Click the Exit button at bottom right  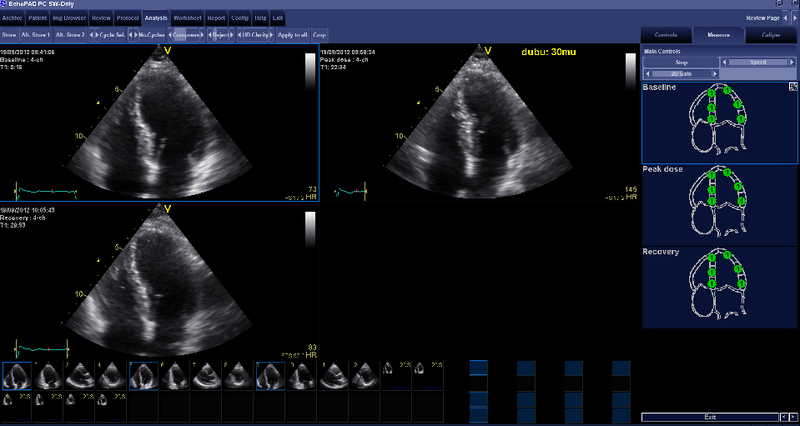(x=709, y=416)
